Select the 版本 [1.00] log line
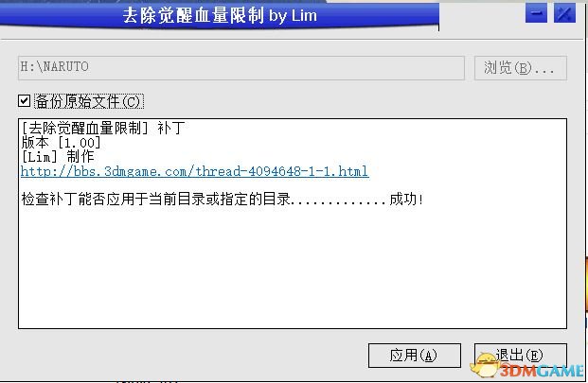 pyautogui.click(x=62, y=142)
